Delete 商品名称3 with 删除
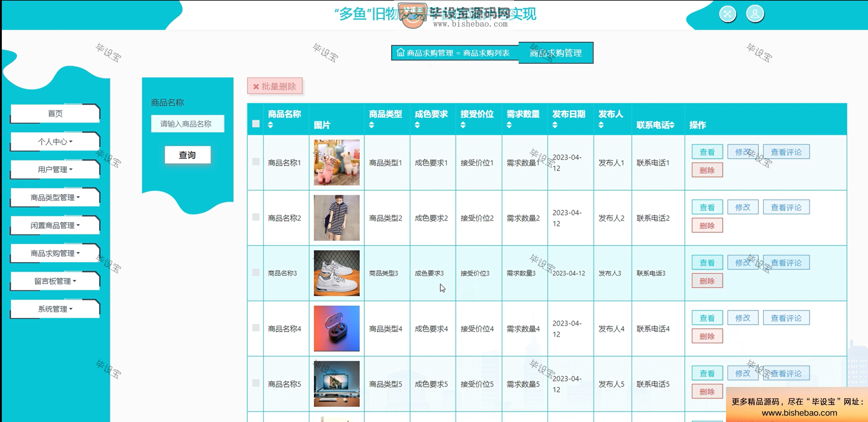 pyautogui.click(x=707, y=281)
